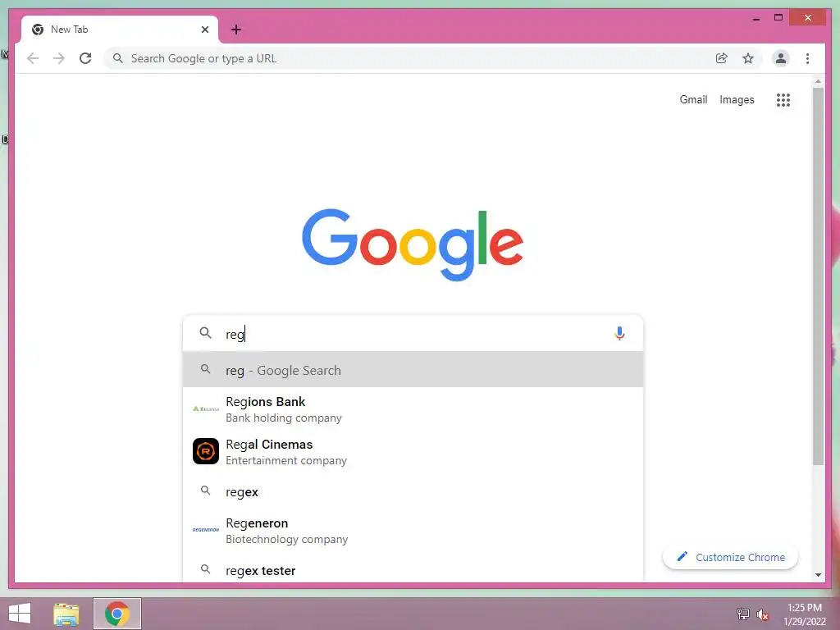The width and height of the screenshot is (840, 630).
Task: Reload the current page
Action: coord(85,58)
